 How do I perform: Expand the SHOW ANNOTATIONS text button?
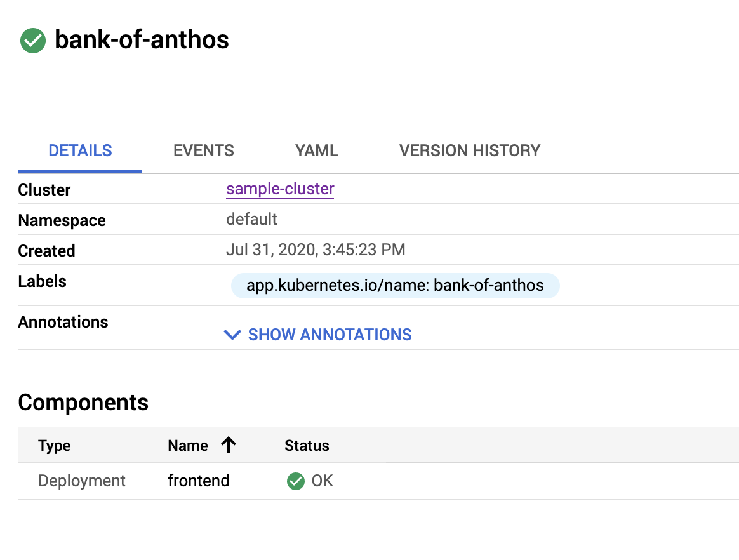point(330,335)
